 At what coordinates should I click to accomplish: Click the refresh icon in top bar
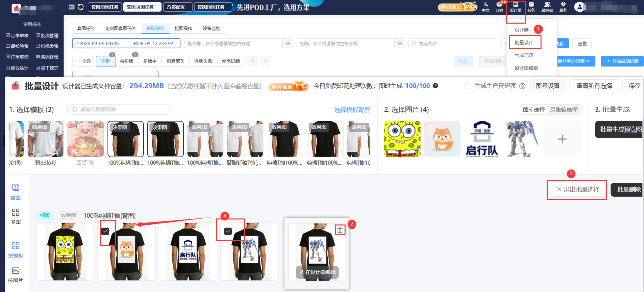pos(80,7)
